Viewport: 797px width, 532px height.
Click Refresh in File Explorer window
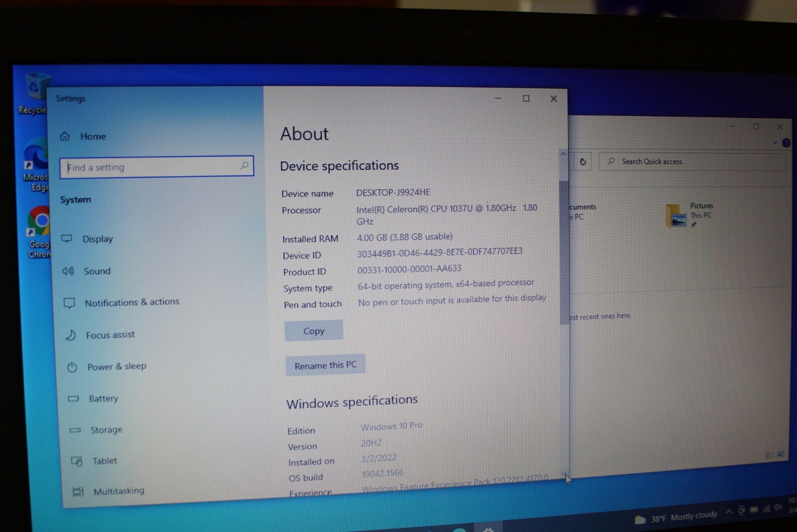583,161
